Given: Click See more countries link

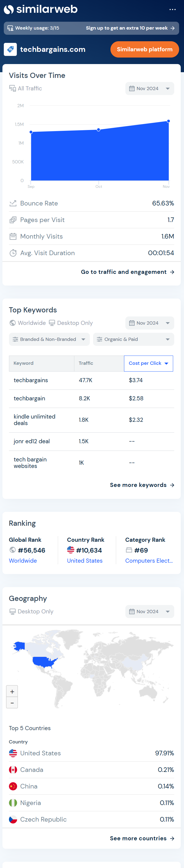Looking at the screenshot, I should coord(142,838).
